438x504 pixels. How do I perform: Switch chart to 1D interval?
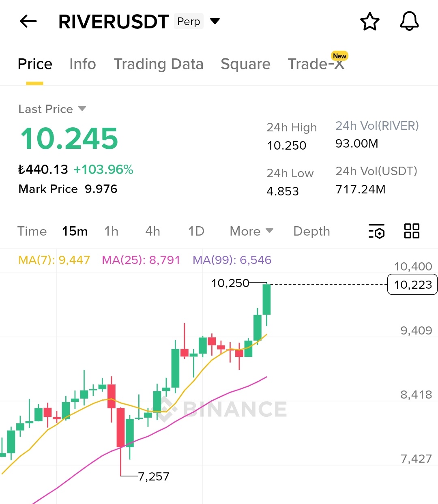tap(196, 231)
